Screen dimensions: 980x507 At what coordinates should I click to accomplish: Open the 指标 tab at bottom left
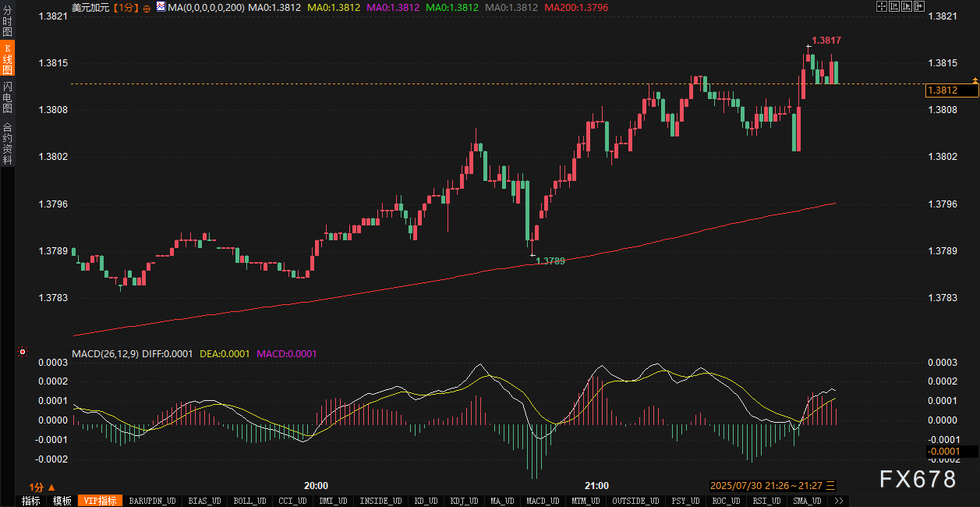tap(30, 501)
